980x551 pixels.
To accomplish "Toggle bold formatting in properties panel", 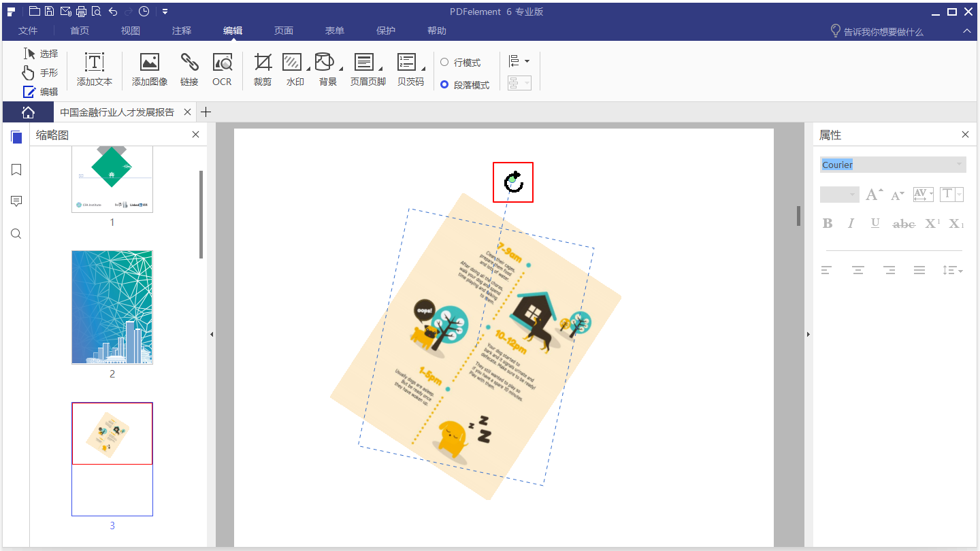I will (x=828, y=224).
